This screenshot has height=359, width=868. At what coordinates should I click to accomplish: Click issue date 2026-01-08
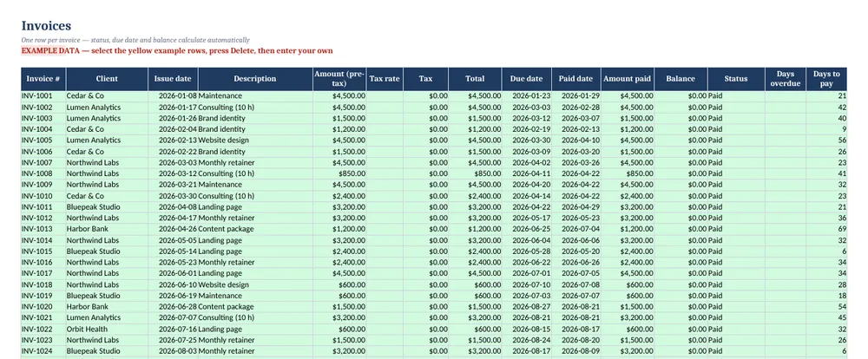point(173,96)
